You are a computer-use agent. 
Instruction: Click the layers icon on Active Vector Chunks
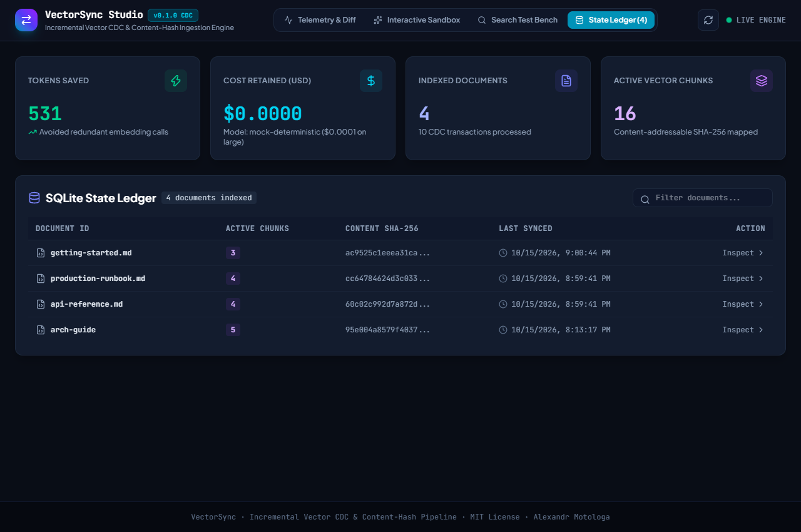click(x=762, y=81)
